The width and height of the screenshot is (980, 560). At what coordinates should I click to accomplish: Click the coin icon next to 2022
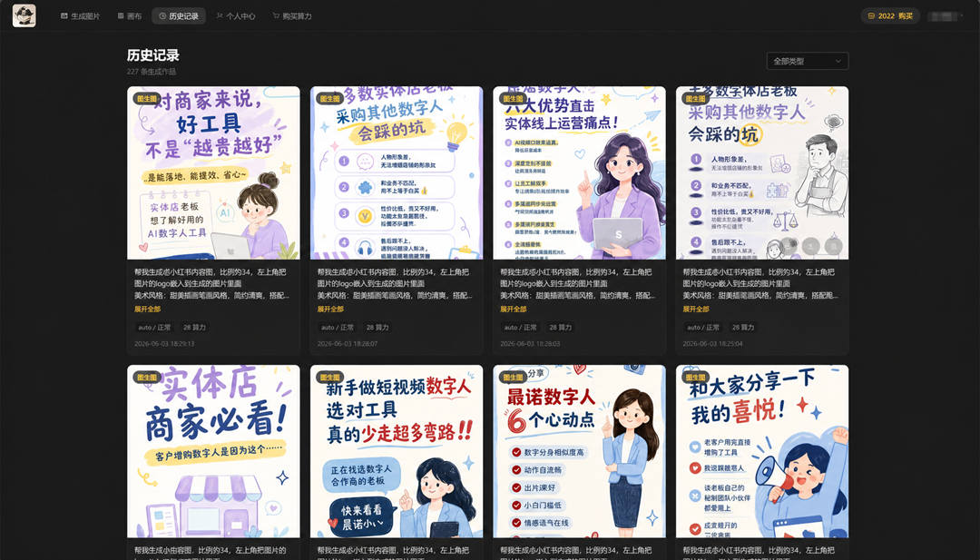coord(871,16)
